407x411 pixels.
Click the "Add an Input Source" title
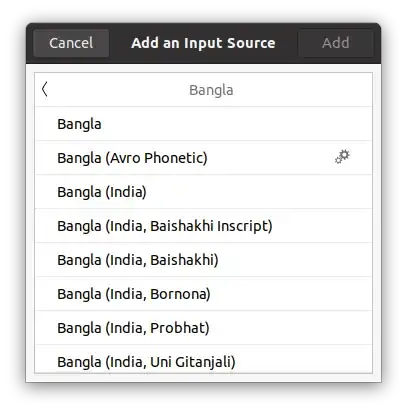pos(203,43)
